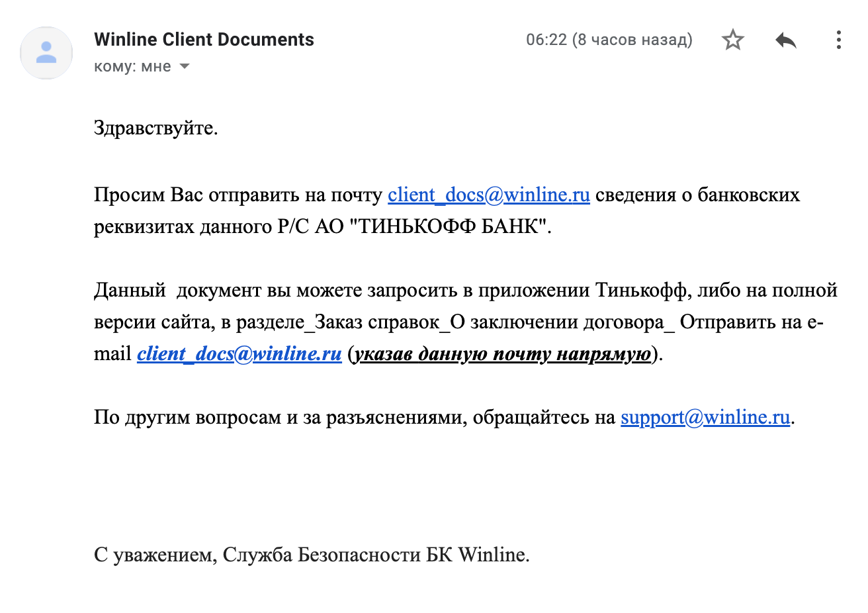This screenshot has height=613, width=868.
Task: Click the timestamp '06:22 (8 часов назад)'
Action: tap(609, 40)
